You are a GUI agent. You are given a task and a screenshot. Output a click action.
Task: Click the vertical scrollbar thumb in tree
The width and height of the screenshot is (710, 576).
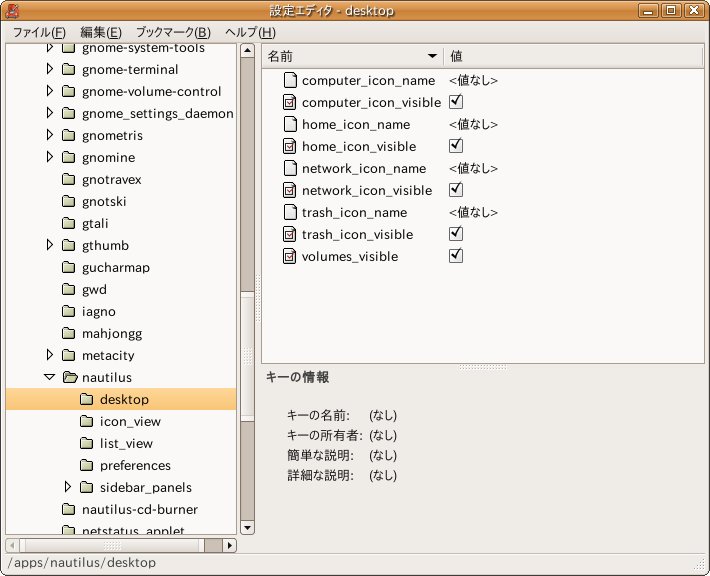(247, 358)
